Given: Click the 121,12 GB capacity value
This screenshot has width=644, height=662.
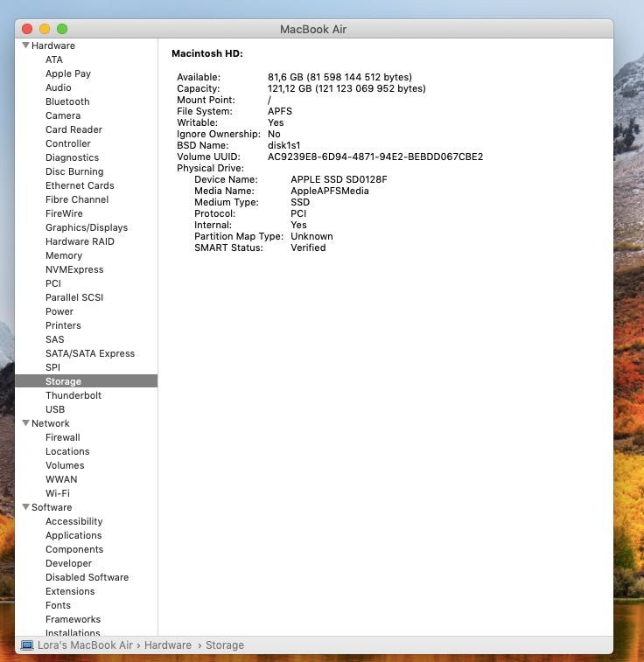Looking at the screenshot, I should pyautogui.click(x=346, y=88).
